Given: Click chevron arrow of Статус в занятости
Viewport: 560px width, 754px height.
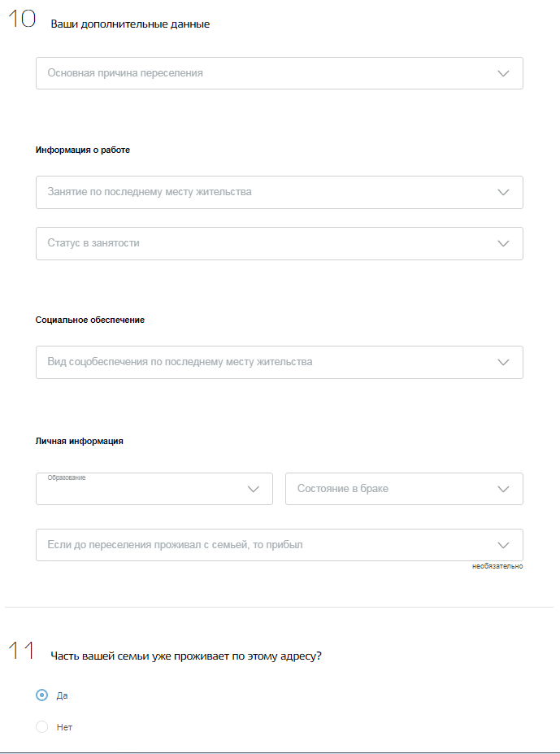Looking at the screenshot, I should point(503,243).
